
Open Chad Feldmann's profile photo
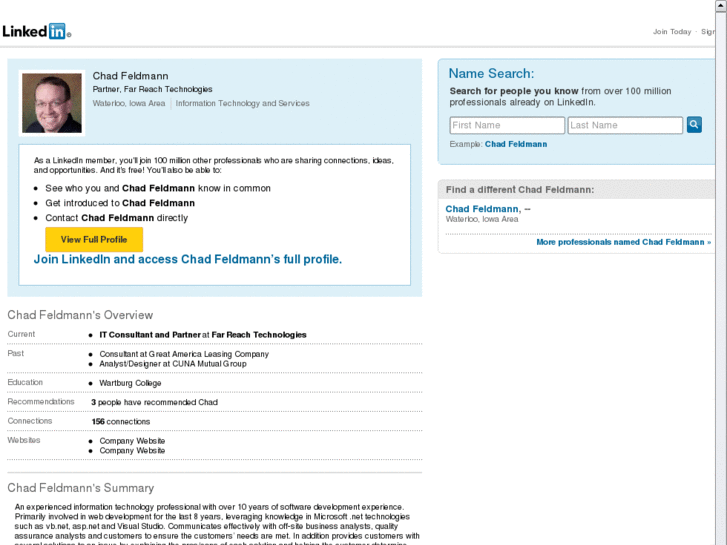click(x=52, y=103)
